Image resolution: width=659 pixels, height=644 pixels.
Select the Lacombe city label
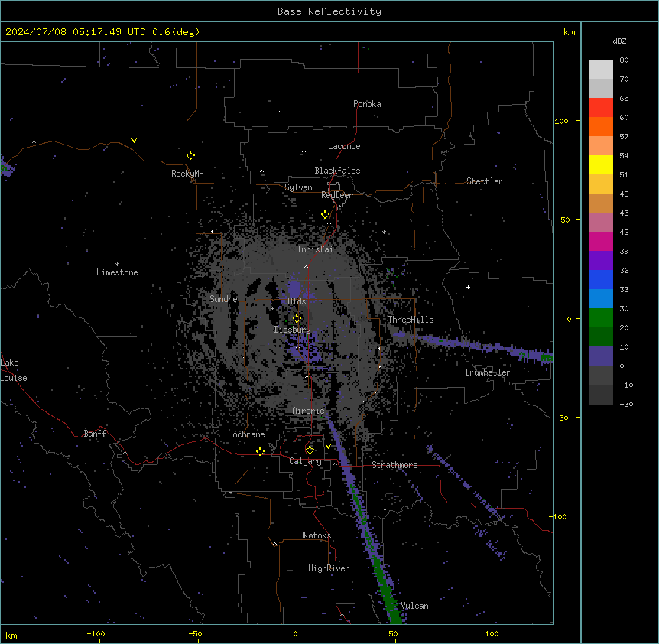pyautogui.click(x=344, y=146)
